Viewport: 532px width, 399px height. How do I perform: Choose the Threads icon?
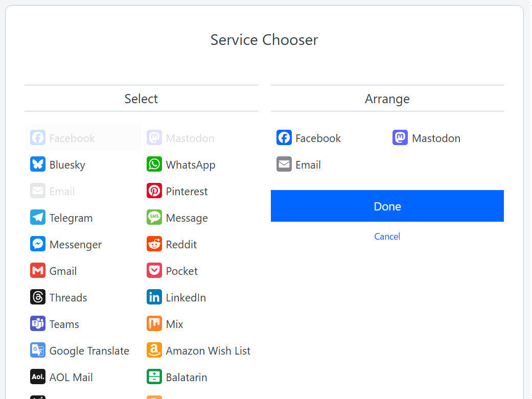(x=38, y=297)
